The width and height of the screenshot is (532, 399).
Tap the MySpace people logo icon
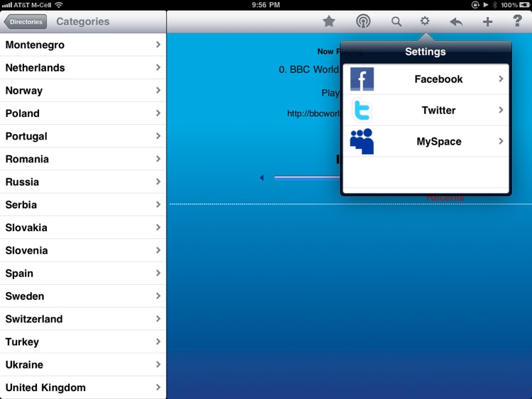click(x=362, y=141)
